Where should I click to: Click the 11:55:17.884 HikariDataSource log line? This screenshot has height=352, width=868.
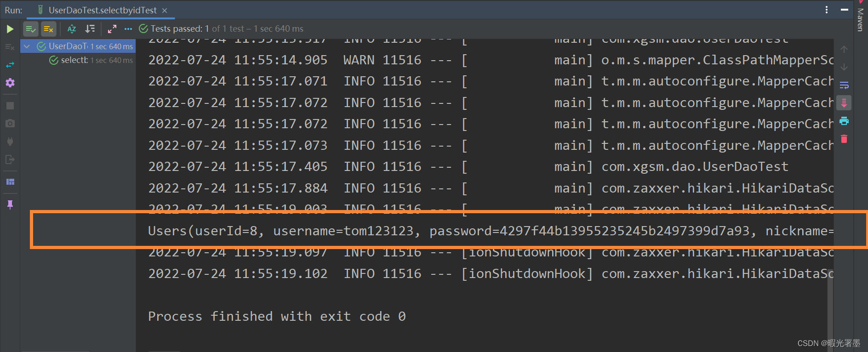(491, 188)
